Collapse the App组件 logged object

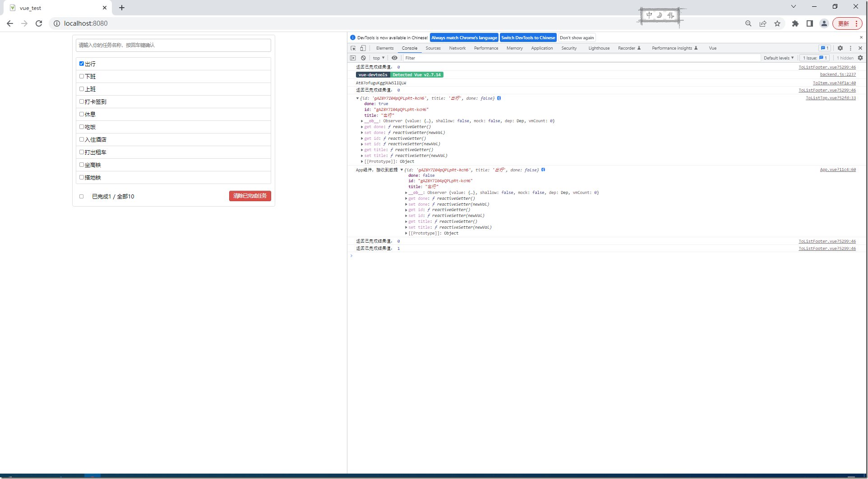402,170
